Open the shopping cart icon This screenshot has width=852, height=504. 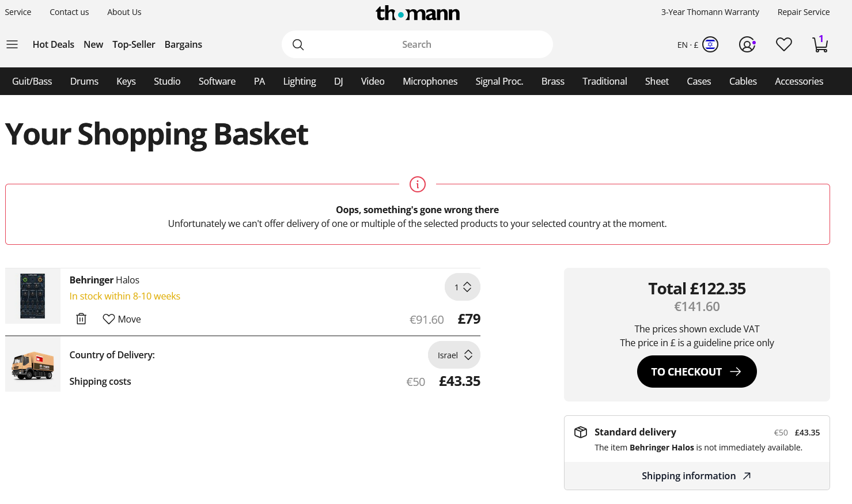(820, 44)
